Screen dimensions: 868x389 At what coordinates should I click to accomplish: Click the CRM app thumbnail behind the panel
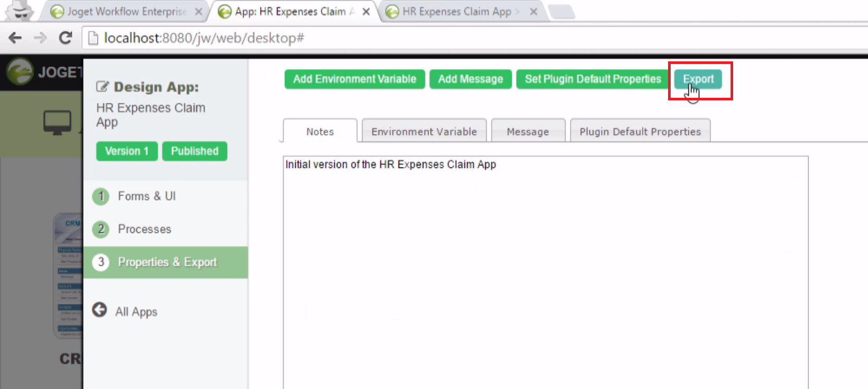click(x=68, y=275)
